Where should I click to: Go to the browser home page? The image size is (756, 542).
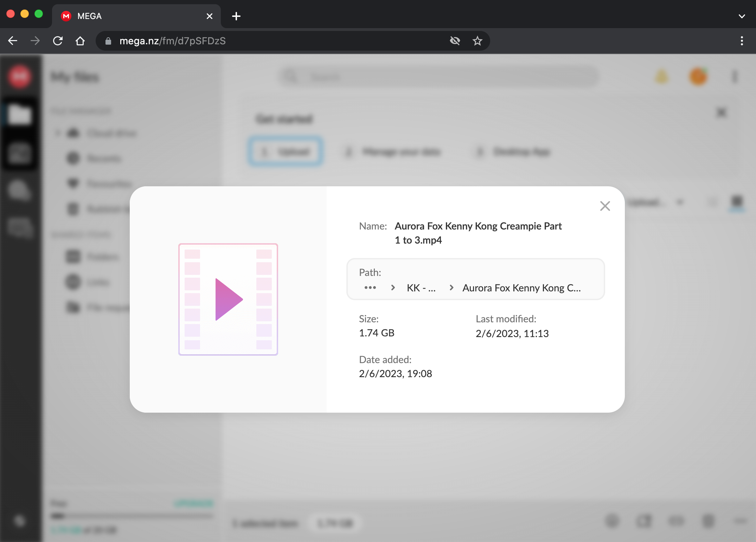pyautogui.click(x=80, y=41)
